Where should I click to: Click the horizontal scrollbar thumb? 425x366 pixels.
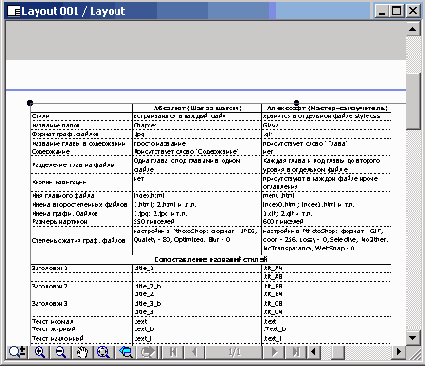338,351
